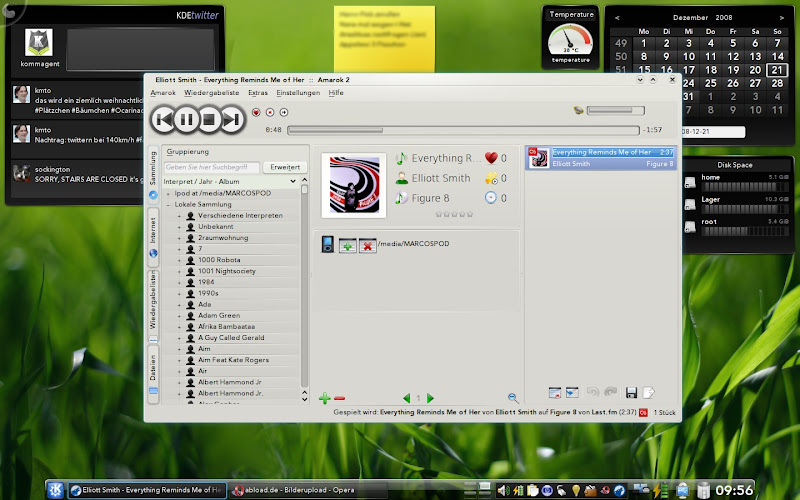Expand the Ipod at /media/MARCOSPOD node

(168, 194)
